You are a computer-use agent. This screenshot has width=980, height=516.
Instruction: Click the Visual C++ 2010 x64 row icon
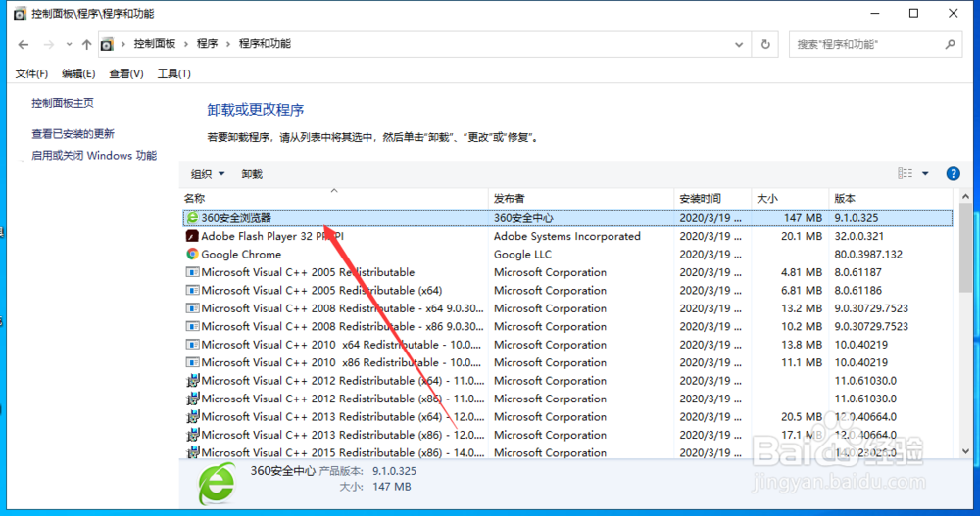click(192, 345)
